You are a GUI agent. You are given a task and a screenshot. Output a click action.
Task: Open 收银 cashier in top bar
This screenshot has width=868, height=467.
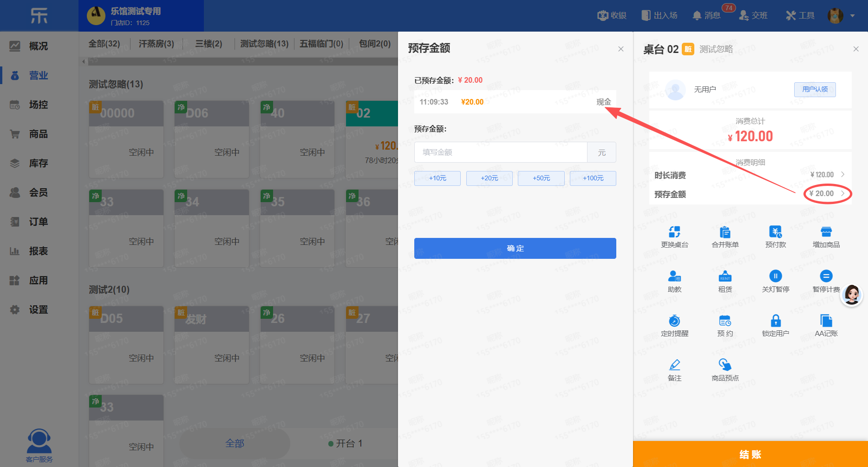[612, 15]
